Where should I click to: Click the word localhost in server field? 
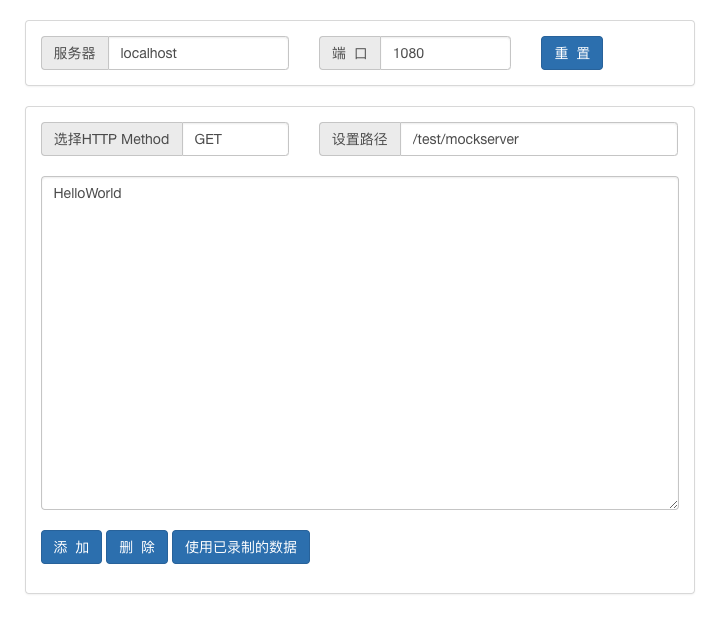click(148, 53)
